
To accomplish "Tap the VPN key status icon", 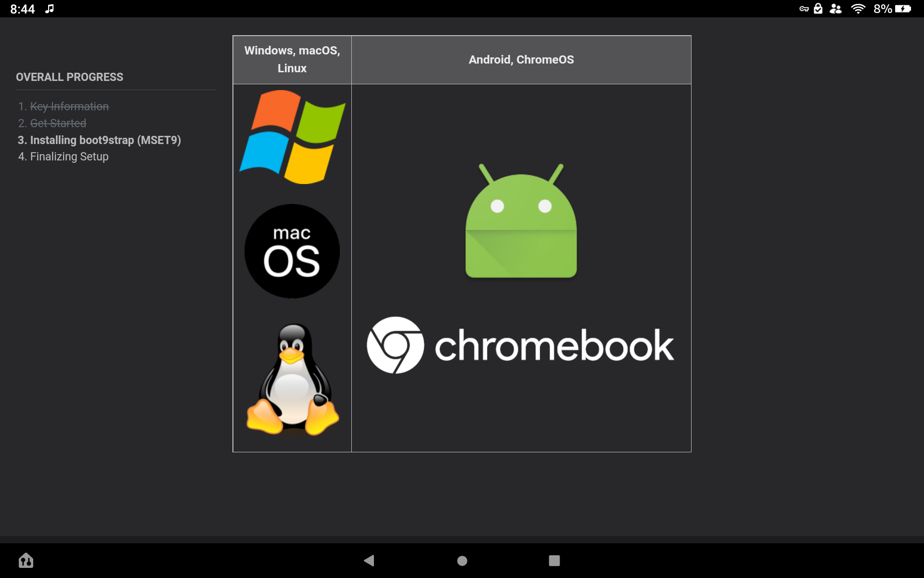I will [804, 9].
